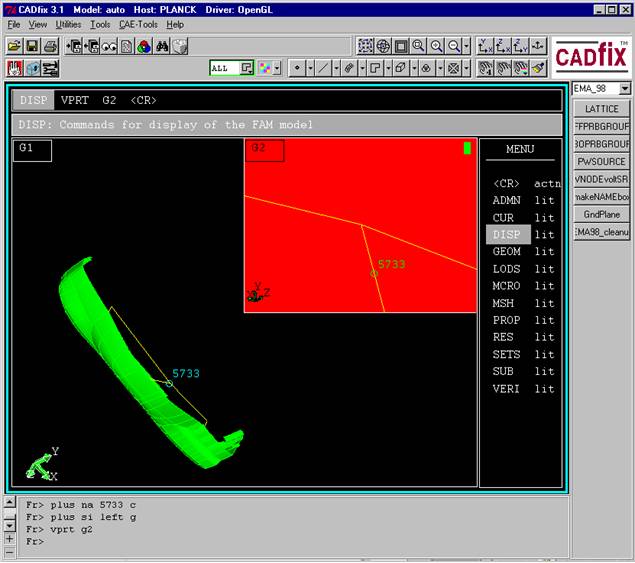Image resolution: width=635 pixels, height=563 pixels.
Task: Expand the zoom tools dropdown arrow
Action: coord(466,46)
